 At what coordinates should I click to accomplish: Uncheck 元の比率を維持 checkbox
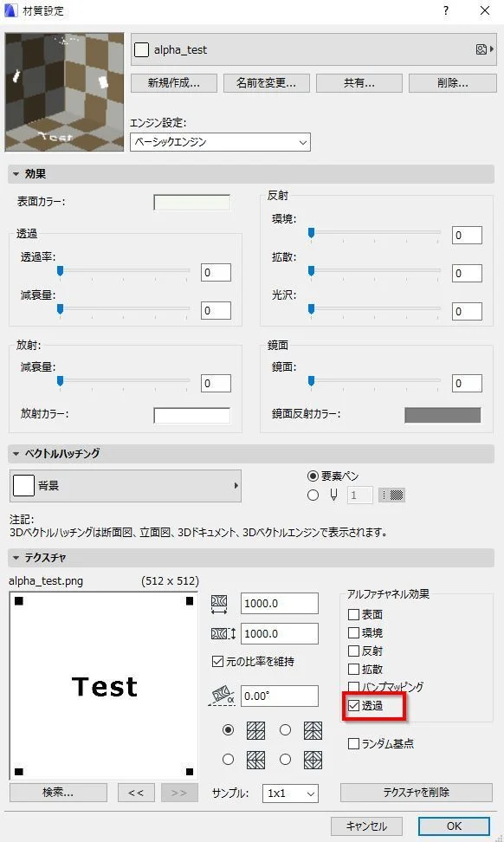tap(217, 661)
